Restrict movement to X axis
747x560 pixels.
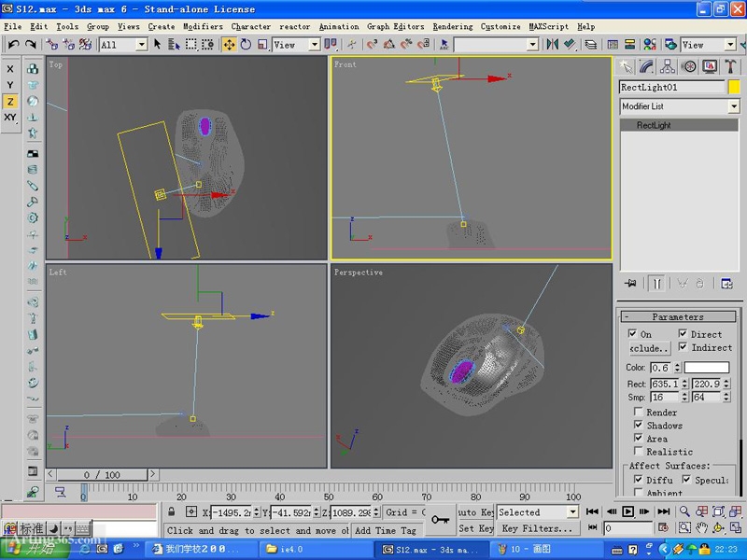[x=10, y=69]
